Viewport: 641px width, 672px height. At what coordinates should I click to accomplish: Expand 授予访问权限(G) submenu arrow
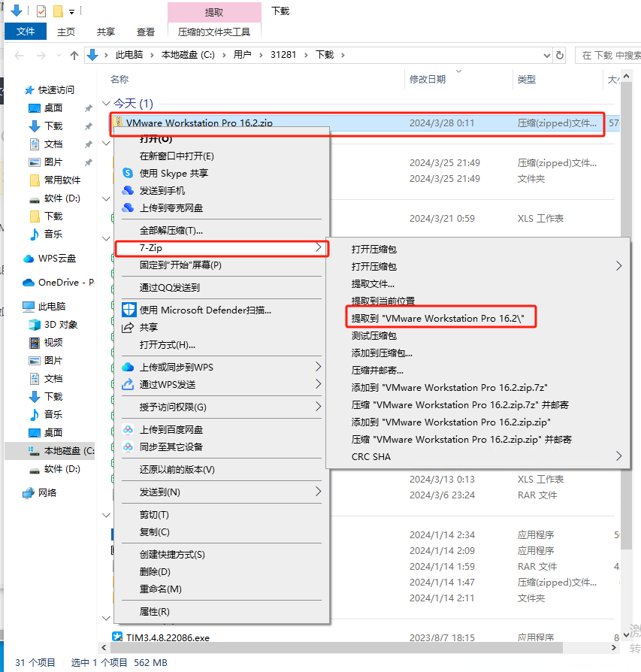pyautogui.click(x=318, y=407)
